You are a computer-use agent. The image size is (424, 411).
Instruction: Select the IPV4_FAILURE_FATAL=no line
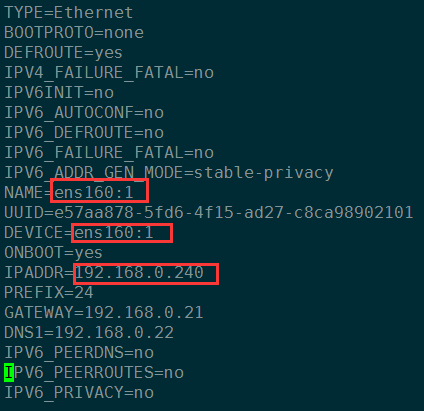coord(109,73)
